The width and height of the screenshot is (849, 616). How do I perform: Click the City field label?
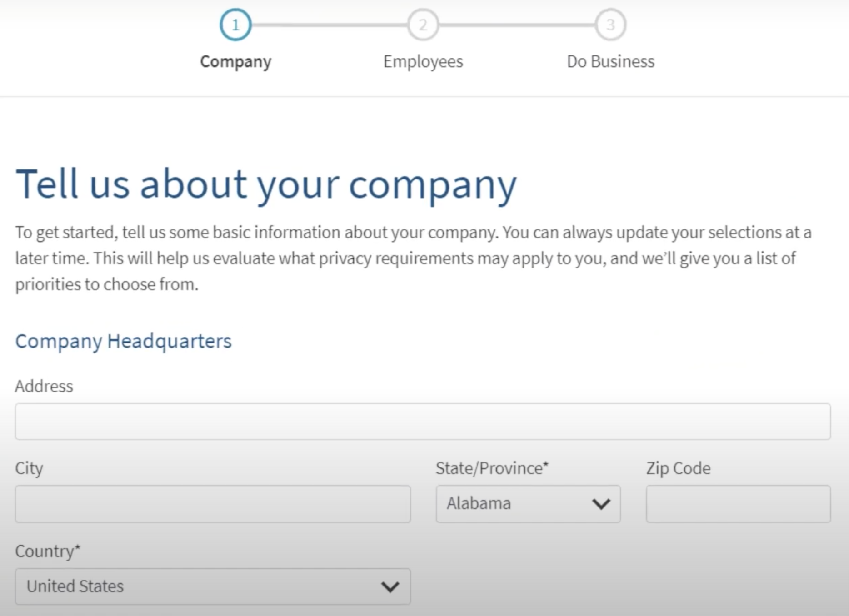point(29,468)
